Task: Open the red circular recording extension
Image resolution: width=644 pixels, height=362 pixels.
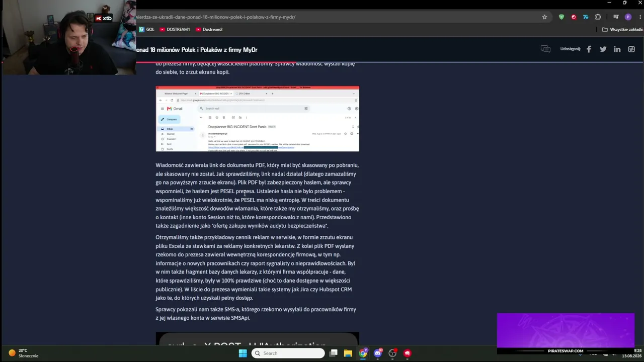Action: 574,17
